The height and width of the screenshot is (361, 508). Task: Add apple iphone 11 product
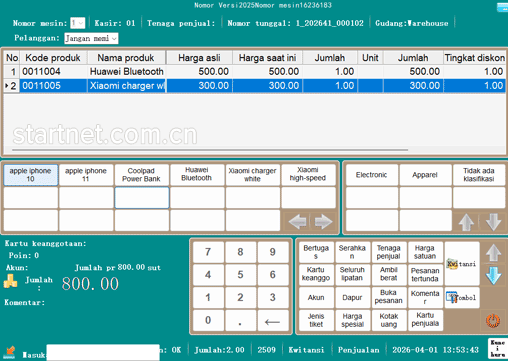point(86,175)
